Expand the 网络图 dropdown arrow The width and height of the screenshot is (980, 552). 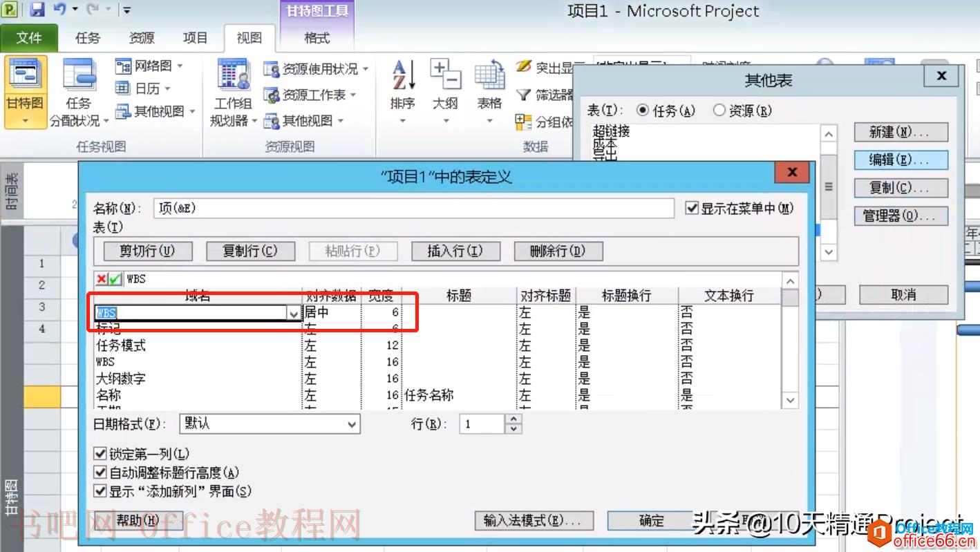coord(180,66)
